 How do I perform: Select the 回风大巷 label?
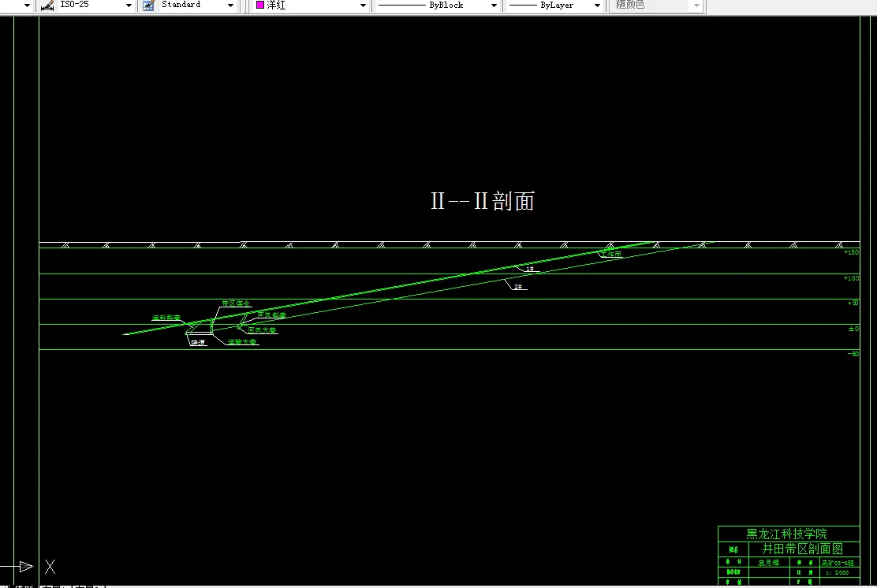[x=262, y=329]
